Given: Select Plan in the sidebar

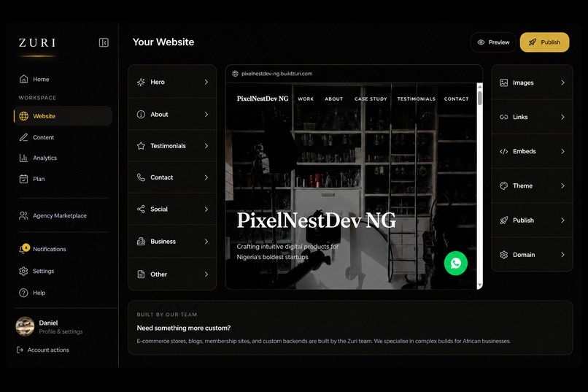Looking at the screenshot, I should point(63,179).
